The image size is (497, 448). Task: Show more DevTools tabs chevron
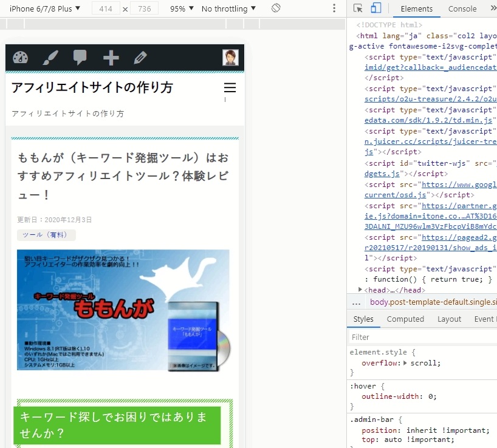coord(493,8)
